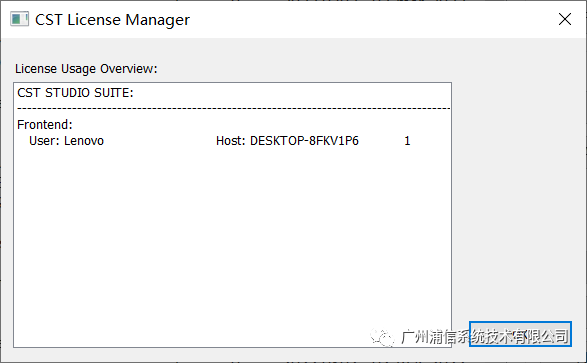Click the username 'Lenovo'

pos(84,141)
